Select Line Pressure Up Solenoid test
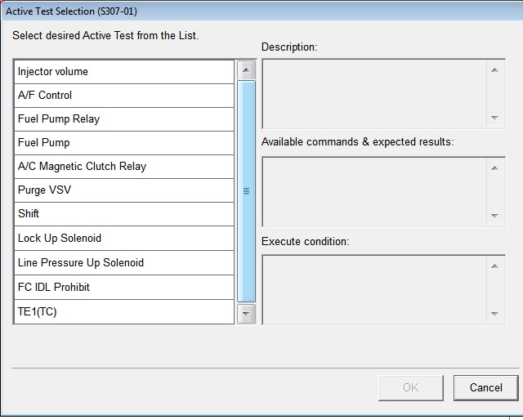 click(x=124, y=263)
